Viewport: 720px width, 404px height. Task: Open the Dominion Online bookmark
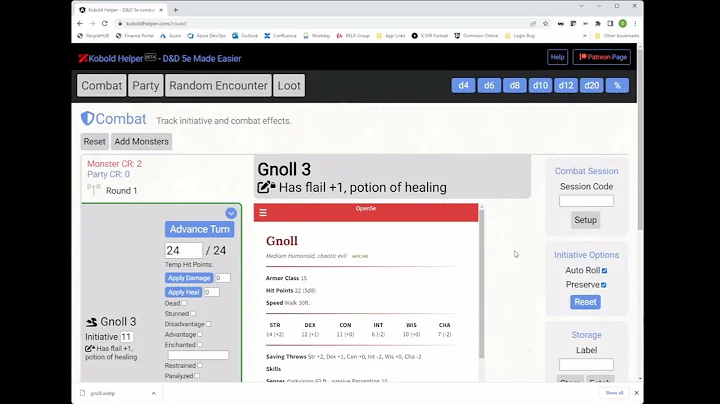point(476,36)
